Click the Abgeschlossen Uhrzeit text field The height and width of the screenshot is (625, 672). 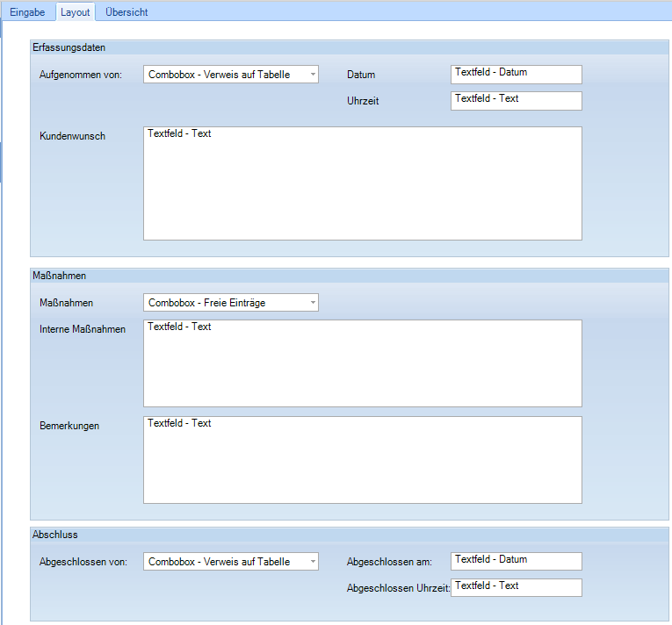[516, 587]
